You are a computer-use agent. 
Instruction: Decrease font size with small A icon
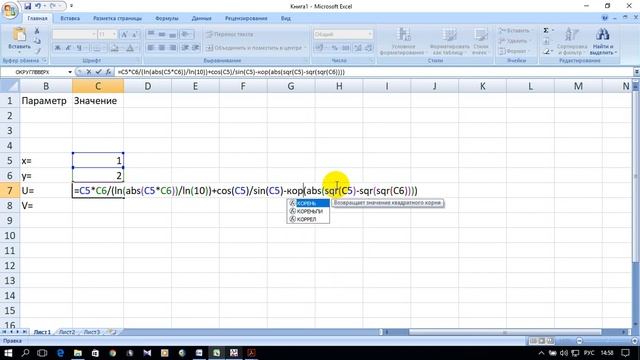click(x=135, y=35)
